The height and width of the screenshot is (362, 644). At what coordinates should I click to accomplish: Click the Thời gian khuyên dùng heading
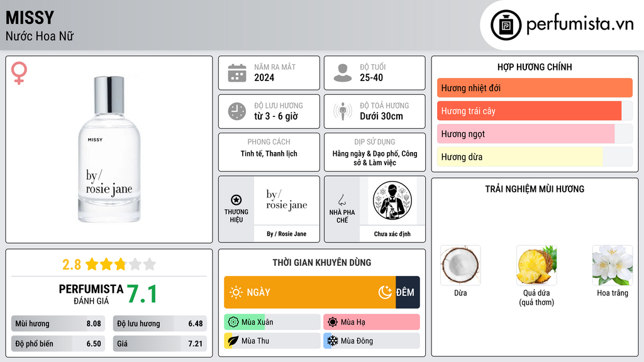click(322, 263)
